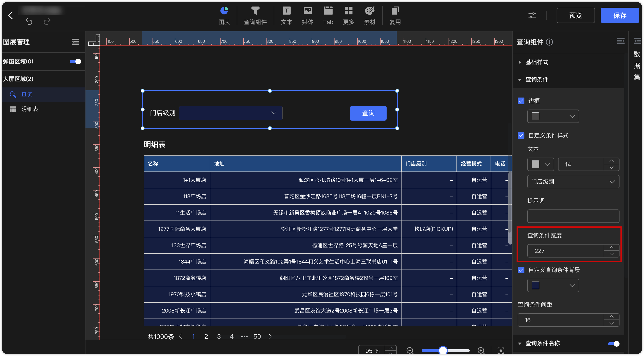This screenshot has width=644, height=356.
Task: Uncheck 自定义查询条件背景 checkbox
Action: (x=521, y=270)
